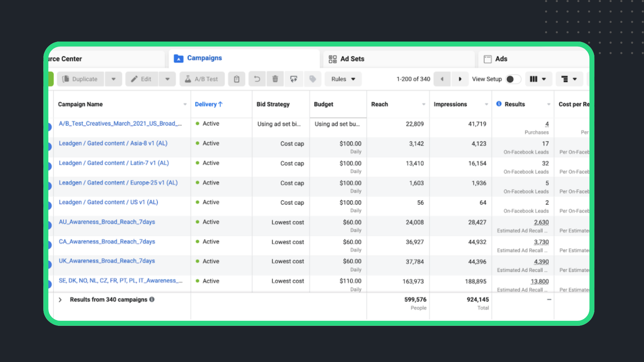This screenshot has width=644, height=362.
Task: Click the trash delete icon
Action: point(275,79)
